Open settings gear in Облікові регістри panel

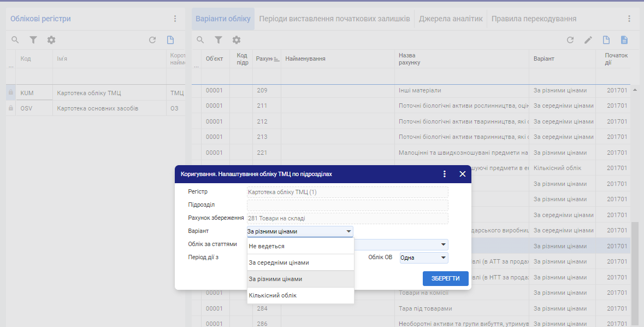coord(51,40)
